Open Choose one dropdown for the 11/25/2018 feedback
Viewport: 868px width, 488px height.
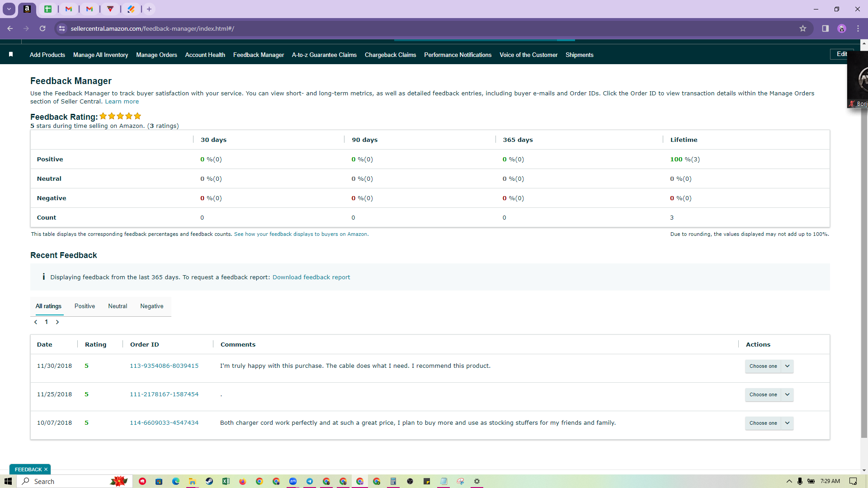click(769, 394)
